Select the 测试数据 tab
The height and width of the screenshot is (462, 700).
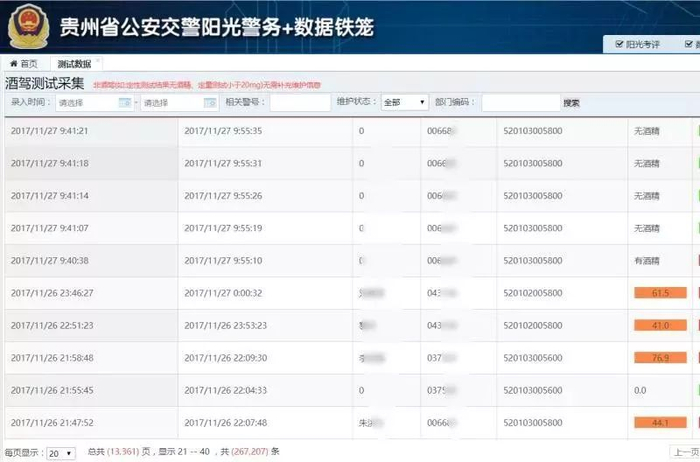click(x=75, y=64)
